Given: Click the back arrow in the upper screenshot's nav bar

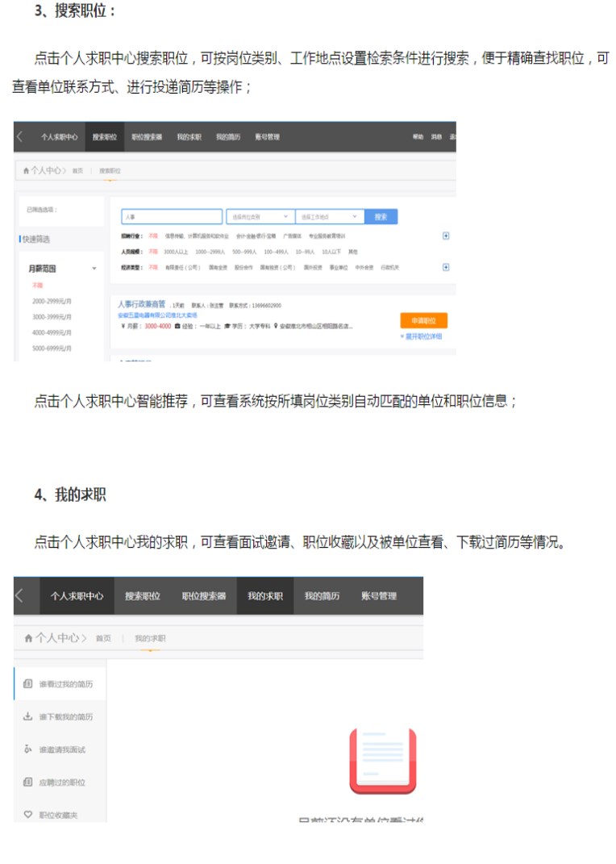Looking at the screenshot, I should (19, 137).
